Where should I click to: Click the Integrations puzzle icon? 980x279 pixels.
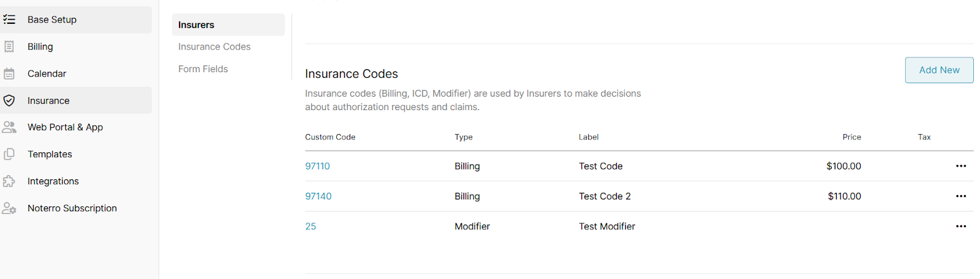pyautogui.click(x=9, y=181)
